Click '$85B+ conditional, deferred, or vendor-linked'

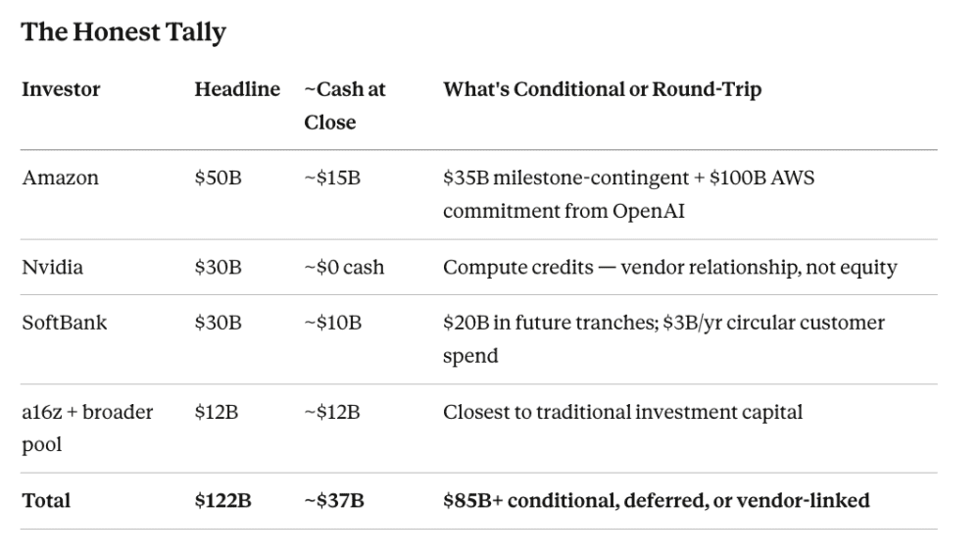657,501
